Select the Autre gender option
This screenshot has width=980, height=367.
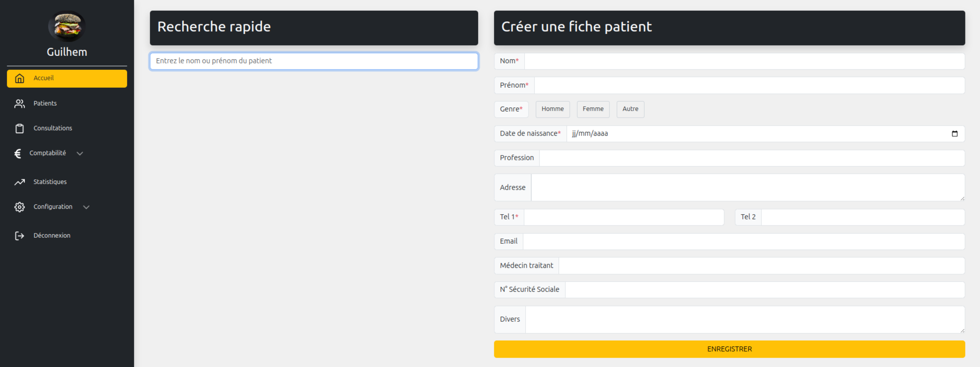click(x=630, y=109)
